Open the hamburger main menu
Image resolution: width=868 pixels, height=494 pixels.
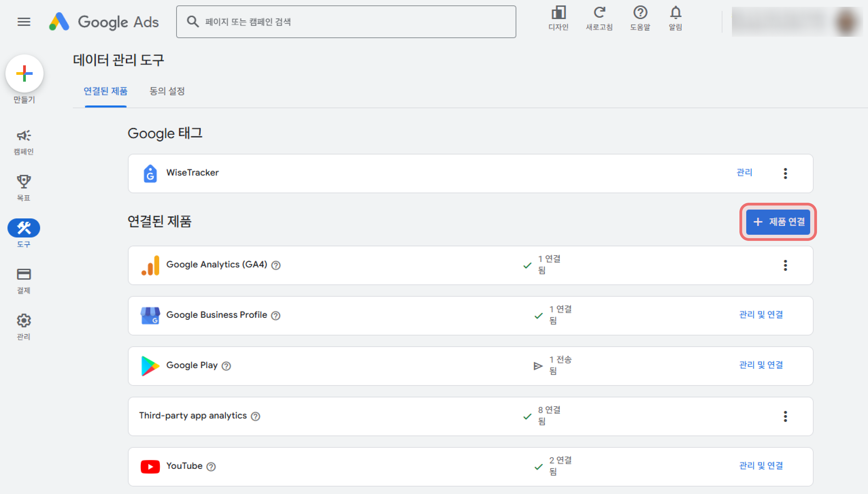pyautogui.click(x=24, y=22)
